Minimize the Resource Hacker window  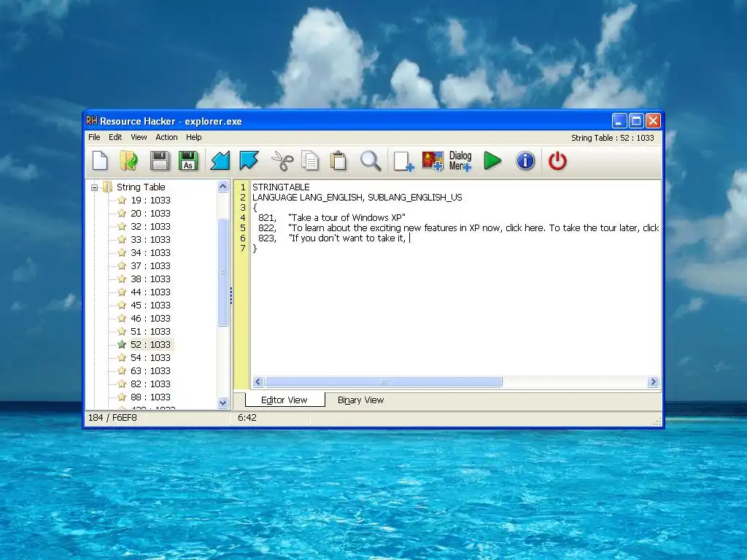click(619, 121)
